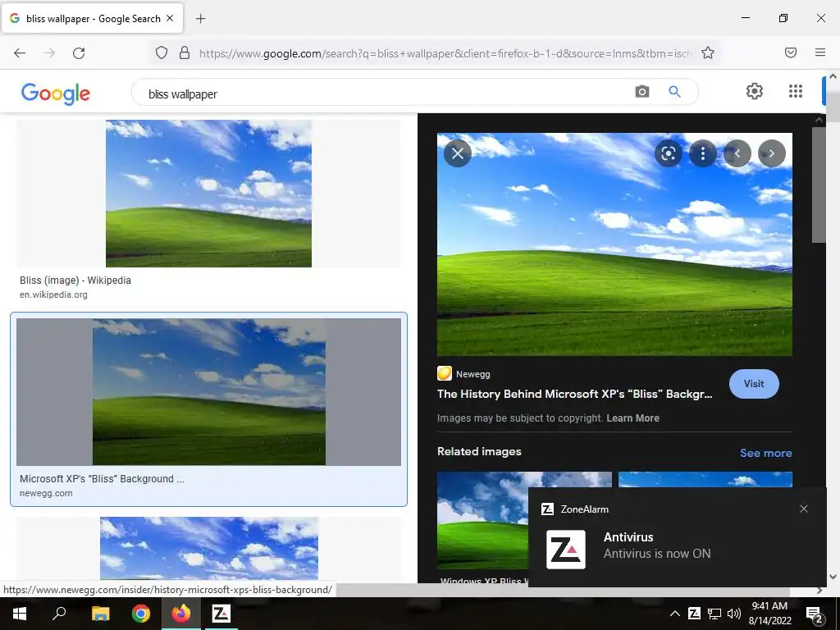Click the blue magnifier search icon
This screenshot has height=630, width=840.
click(674, 92)
